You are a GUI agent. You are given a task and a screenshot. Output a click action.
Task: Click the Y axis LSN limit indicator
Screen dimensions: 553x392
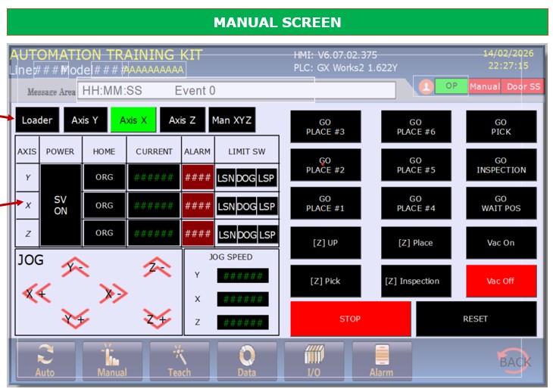[226, 178]
